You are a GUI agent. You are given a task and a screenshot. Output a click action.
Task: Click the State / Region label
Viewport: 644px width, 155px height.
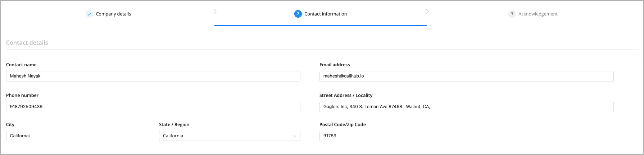coord(174,125)
